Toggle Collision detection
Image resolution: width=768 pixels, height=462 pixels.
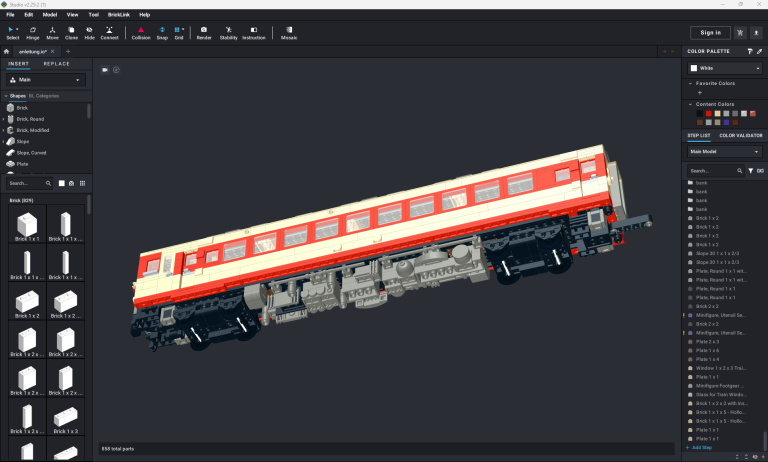tap(141, 33)
